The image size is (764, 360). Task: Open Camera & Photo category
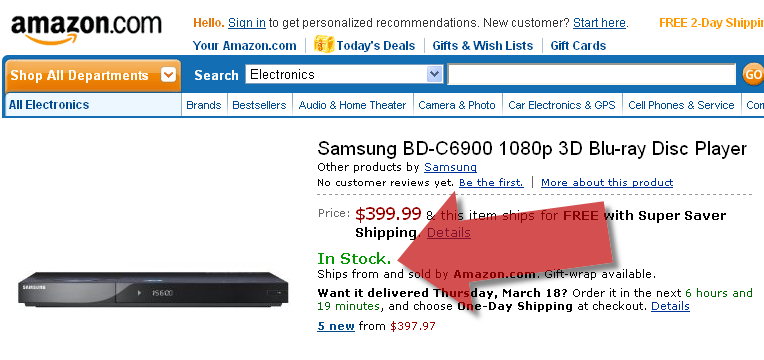click(457, 105)
